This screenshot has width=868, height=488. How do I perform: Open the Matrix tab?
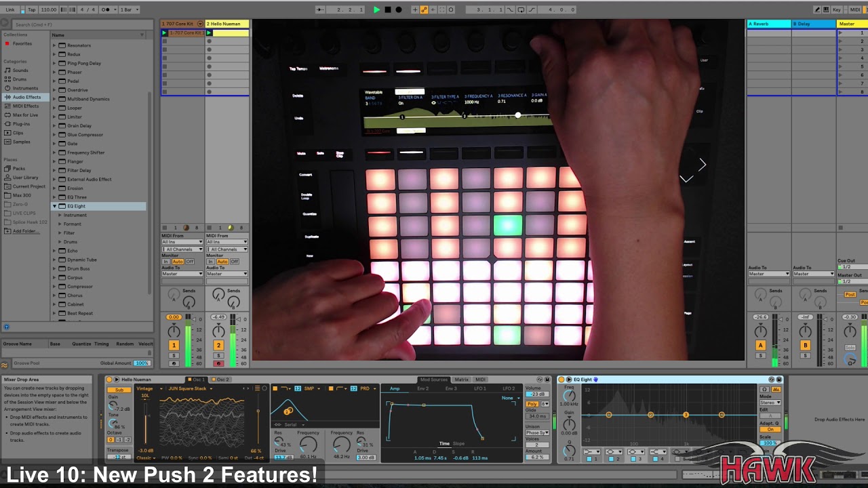pyautogui.click(x=462, y=380)
